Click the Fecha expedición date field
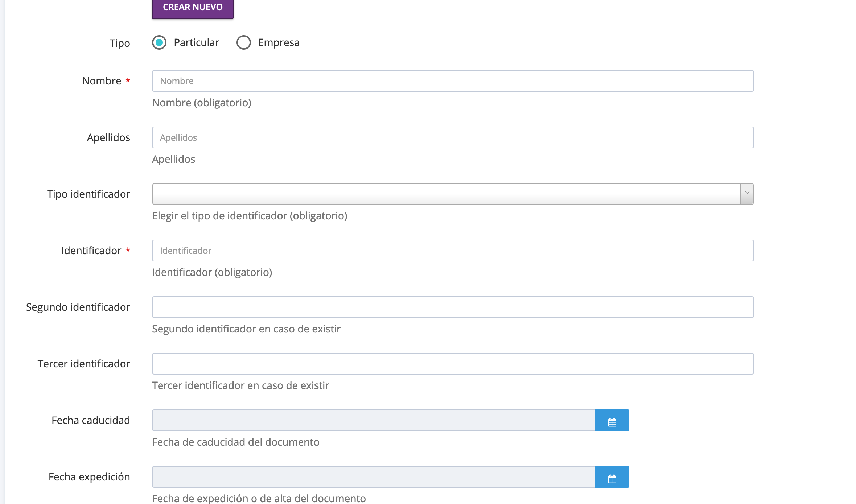 [374, 477]
